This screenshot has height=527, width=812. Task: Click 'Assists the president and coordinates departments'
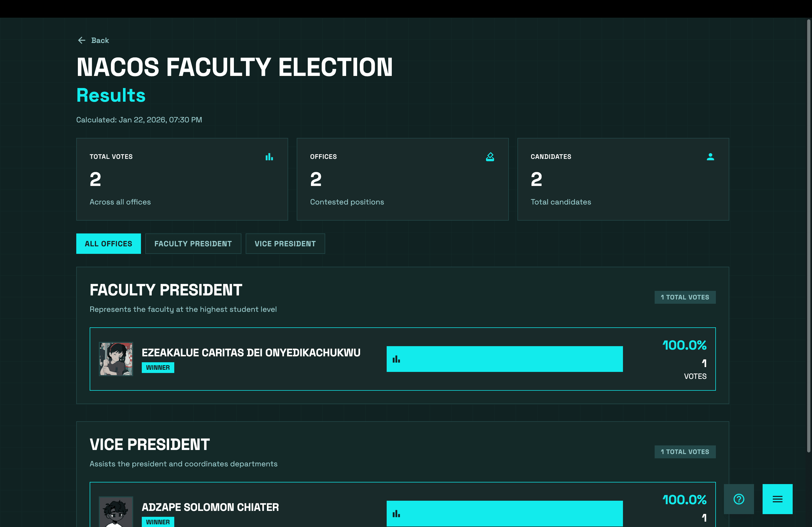coord(184,464)
